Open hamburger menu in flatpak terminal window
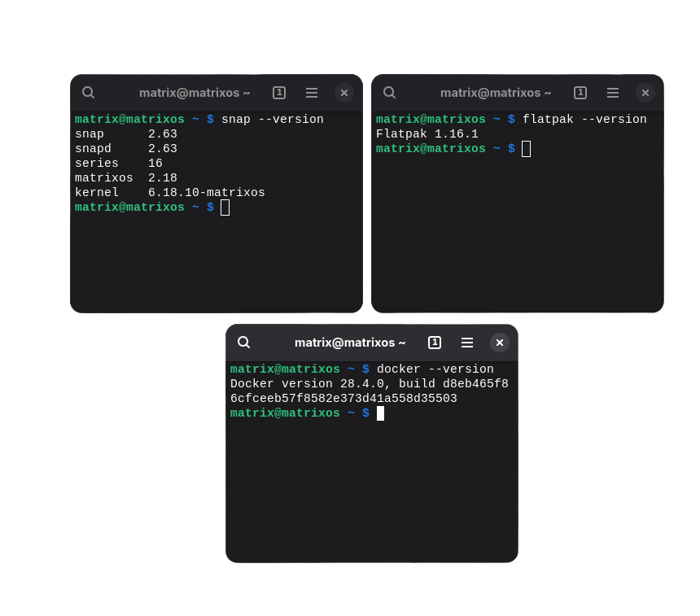Screen dimensions: 700x616 click(613, 93)
